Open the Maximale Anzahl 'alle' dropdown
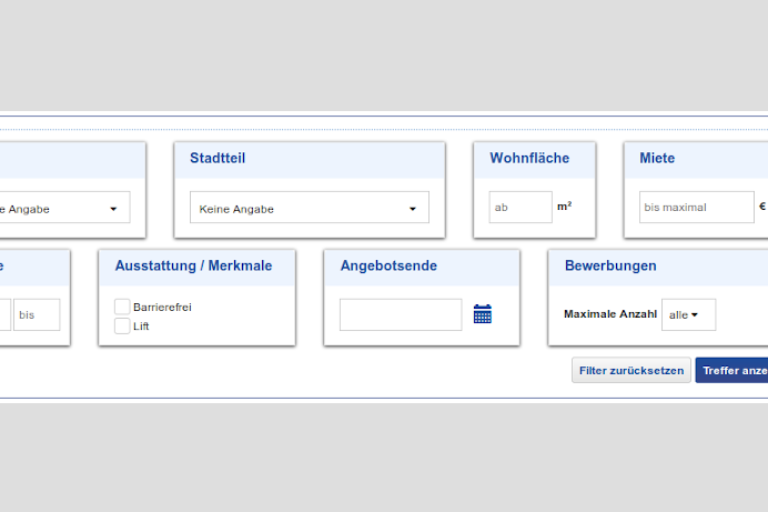Image resolution: width=768 pixels, height=512 pixels. pyautogui.click(x=688, y=314)
